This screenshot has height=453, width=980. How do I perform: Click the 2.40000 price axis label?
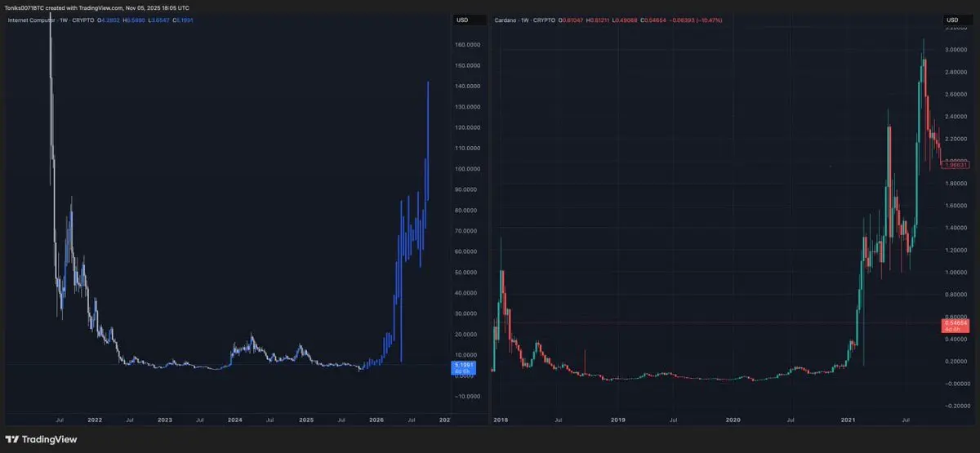(x=955, y=117)
